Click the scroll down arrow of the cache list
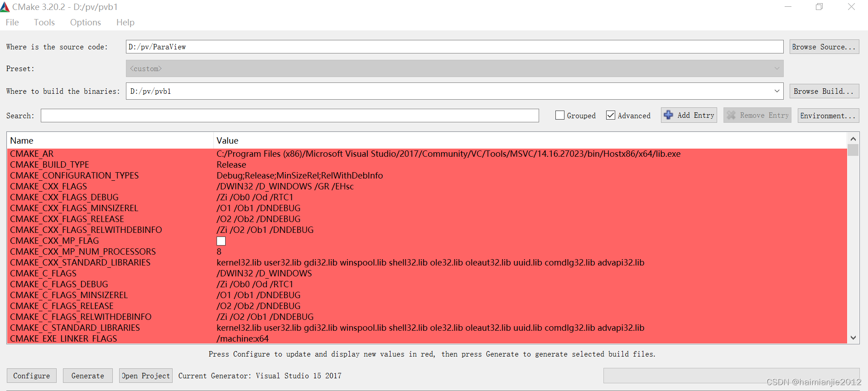 853,338
